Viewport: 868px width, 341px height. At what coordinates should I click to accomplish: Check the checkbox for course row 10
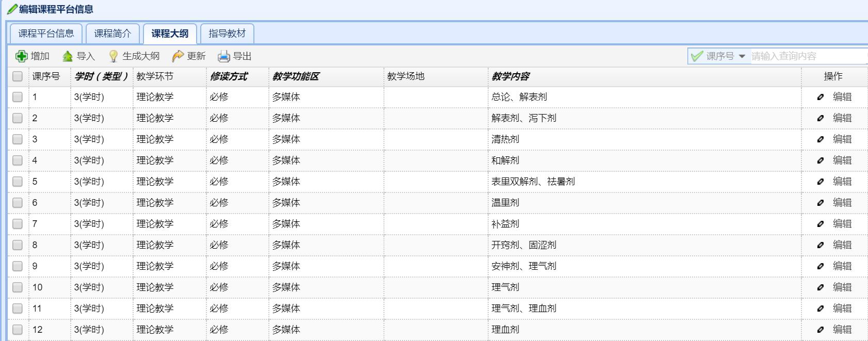pyautogui.click(x=18, y=287)
